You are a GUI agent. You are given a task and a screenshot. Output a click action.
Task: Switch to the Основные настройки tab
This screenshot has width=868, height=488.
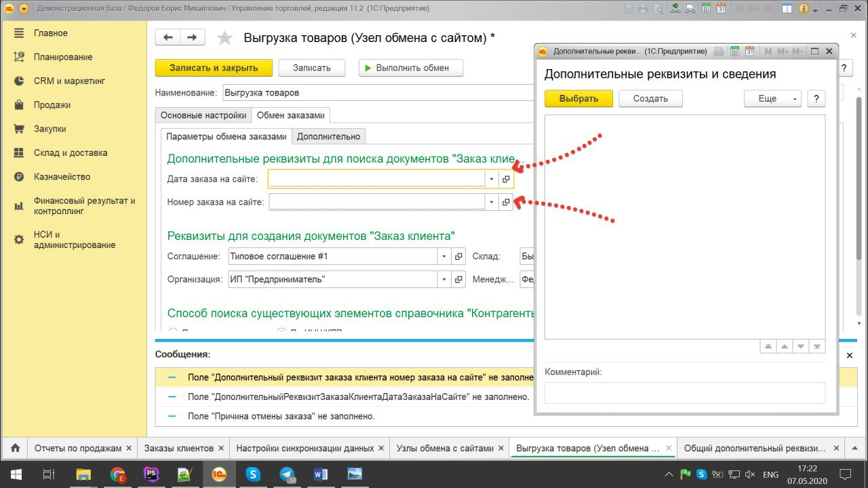tap(203, 116)
